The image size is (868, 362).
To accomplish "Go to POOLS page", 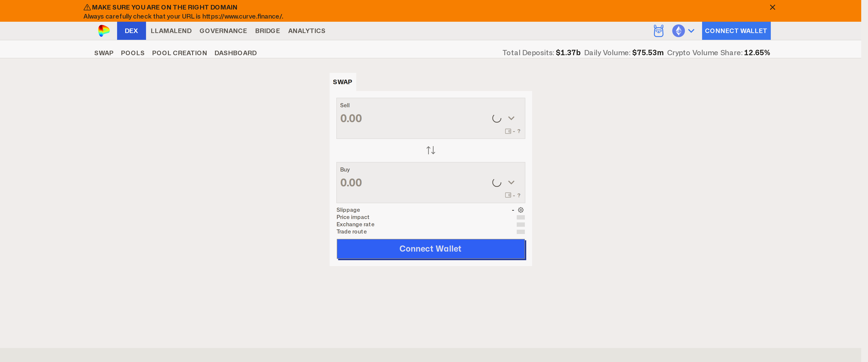I will click(133, 53).
